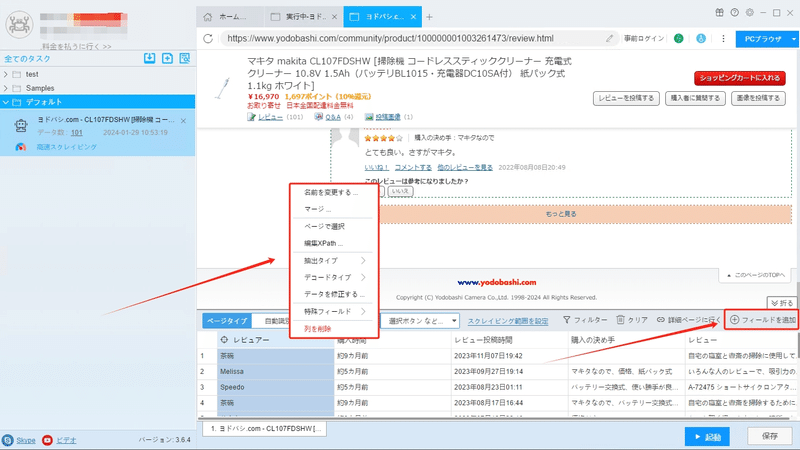The height and width of the screenshot is (450, 800).
Task: Click the Skype icon at bottom left
Action: point(8,440)
